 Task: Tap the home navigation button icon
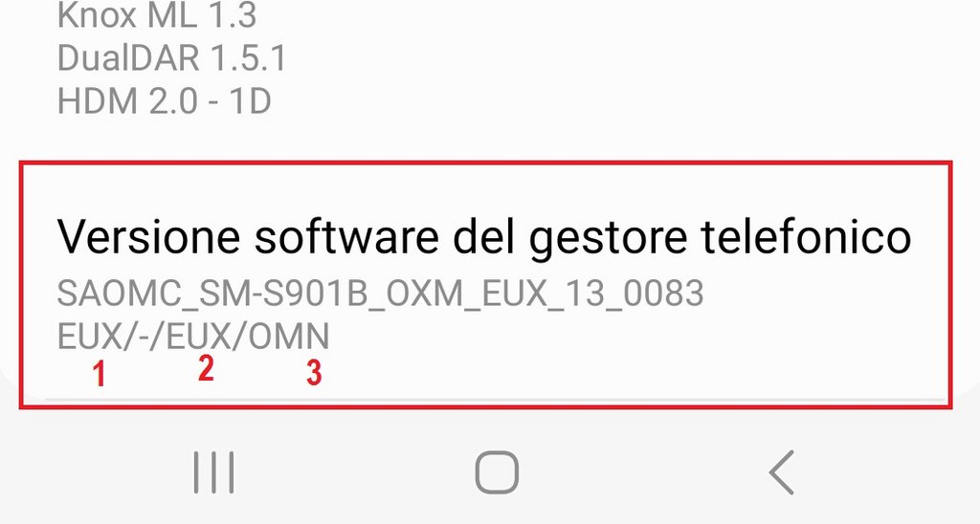pyautogui.click(x=497, y=472)
